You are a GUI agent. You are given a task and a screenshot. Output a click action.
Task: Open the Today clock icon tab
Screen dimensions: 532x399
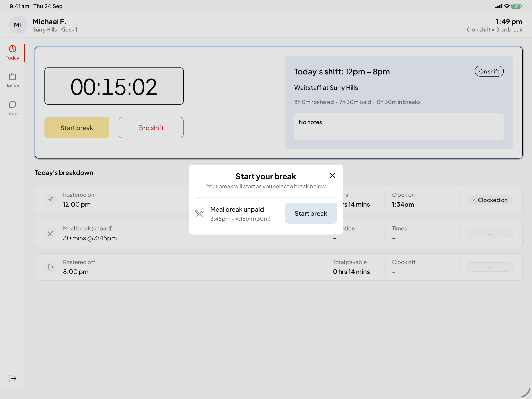tap(13, 49)
